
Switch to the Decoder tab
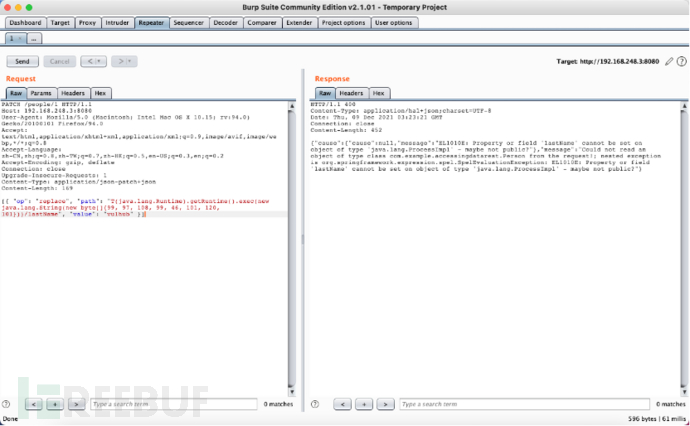225,23
